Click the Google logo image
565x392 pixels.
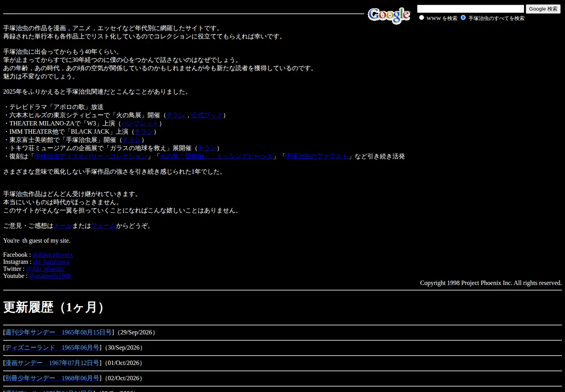(389, 15)
